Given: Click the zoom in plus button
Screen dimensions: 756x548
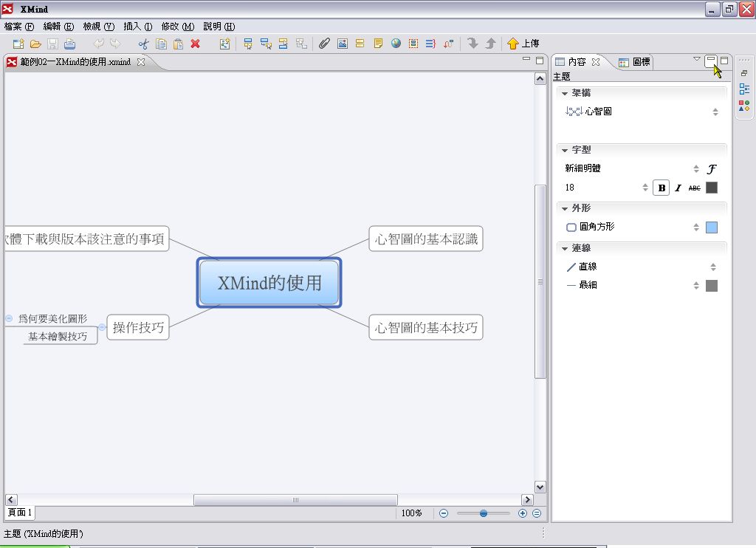Looking at the screenshot, I should [523, 513].
